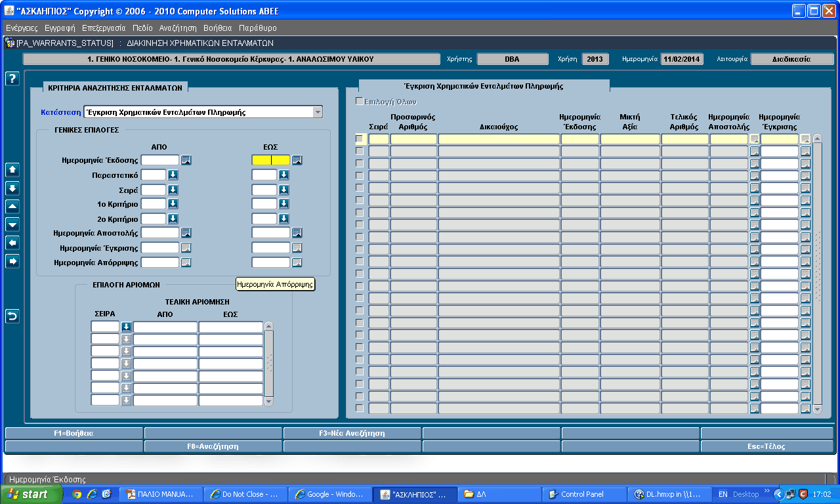This screenshot has height=504, width=840.
Task: Open calendar for Ημερομηνία Απόρριψης ΕΩΣ
Action: point(297,262)
